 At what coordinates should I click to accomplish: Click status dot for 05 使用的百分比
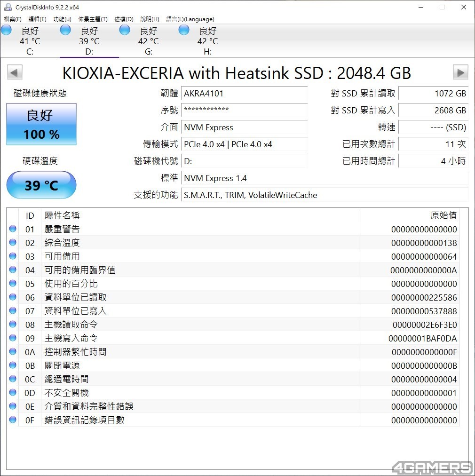pos(13,283)
